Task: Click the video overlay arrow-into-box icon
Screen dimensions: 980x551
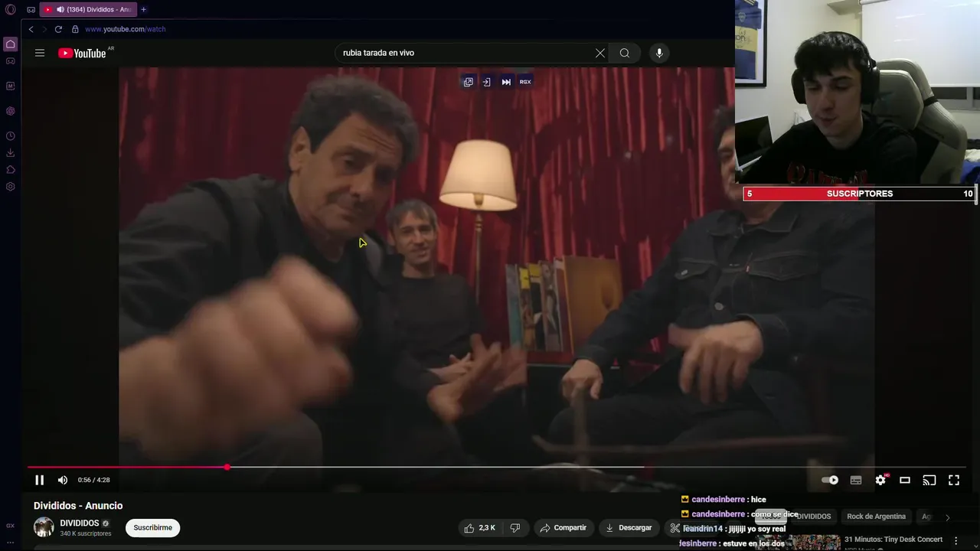Action: tap(487, 82)
